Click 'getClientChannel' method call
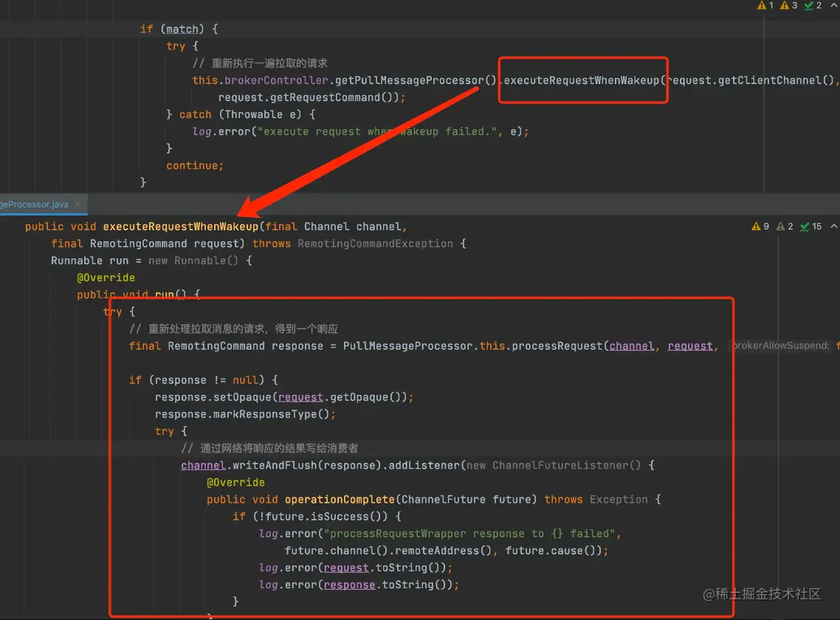This screenshot has height=620, width=840. [x=769, y=80]
